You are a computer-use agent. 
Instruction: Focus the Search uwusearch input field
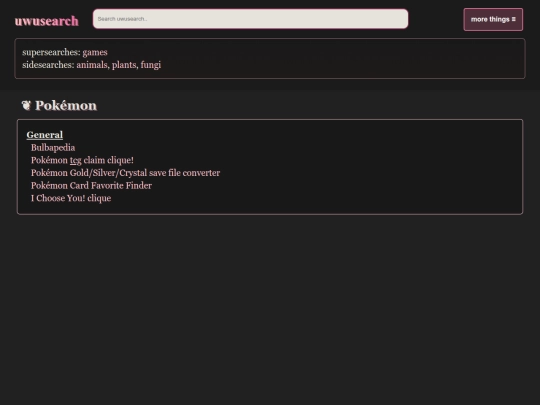tap(250, 19)
